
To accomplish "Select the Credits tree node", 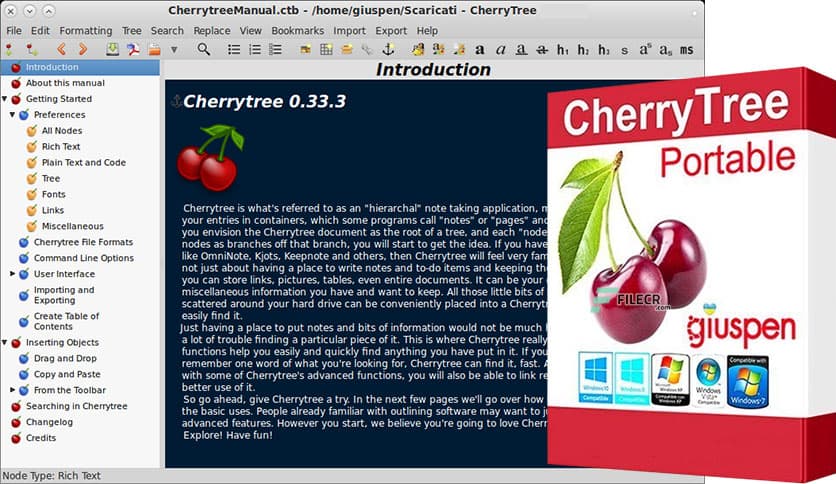I will coord(41,438).
